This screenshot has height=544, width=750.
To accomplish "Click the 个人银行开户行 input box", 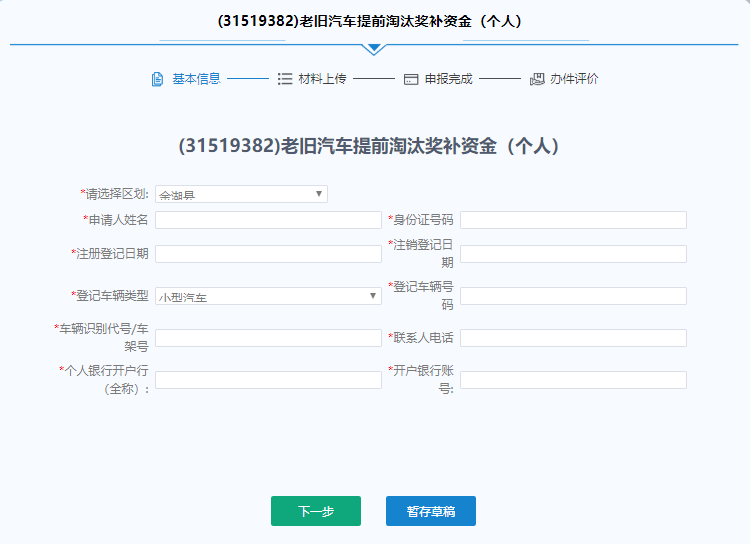I will (268, 380).
